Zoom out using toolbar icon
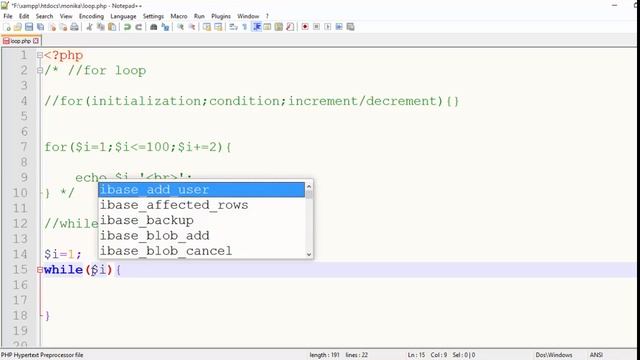The height and width of the screenshot is (360, 640). (191, 27)
